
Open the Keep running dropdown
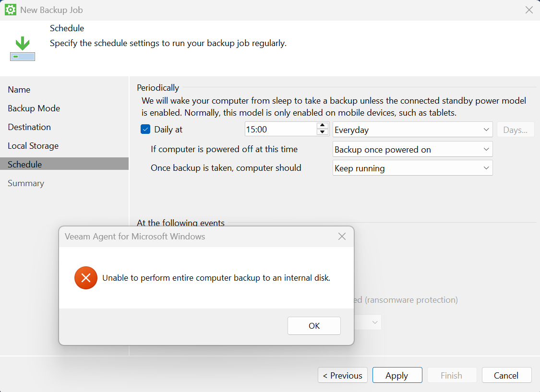click(x=412, y=168)
